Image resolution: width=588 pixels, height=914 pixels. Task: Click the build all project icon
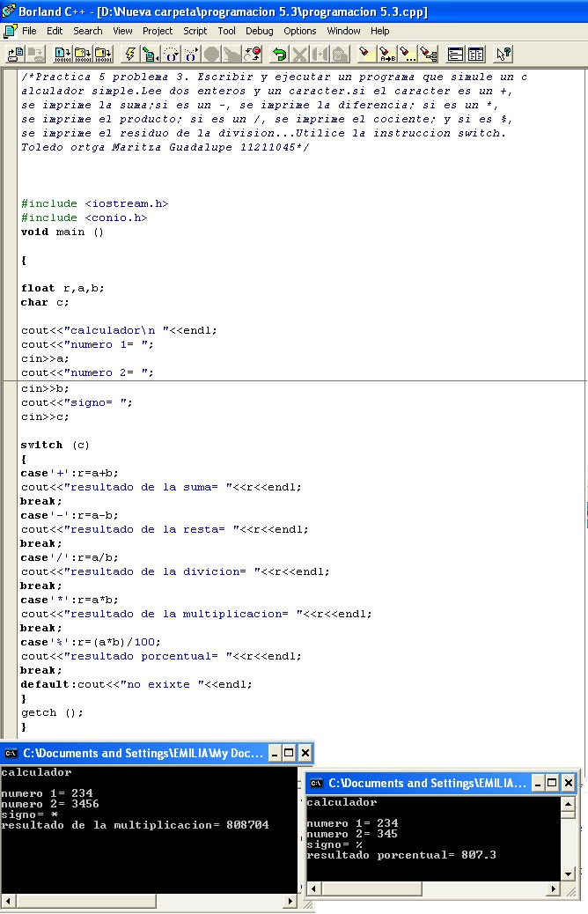(x=103, y=55)
